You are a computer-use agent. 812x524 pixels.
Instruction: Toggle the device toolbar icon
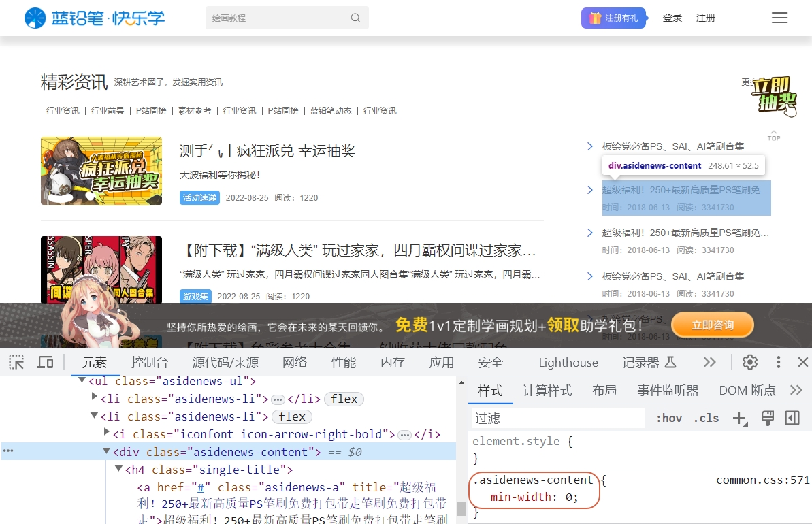[45, 362]
